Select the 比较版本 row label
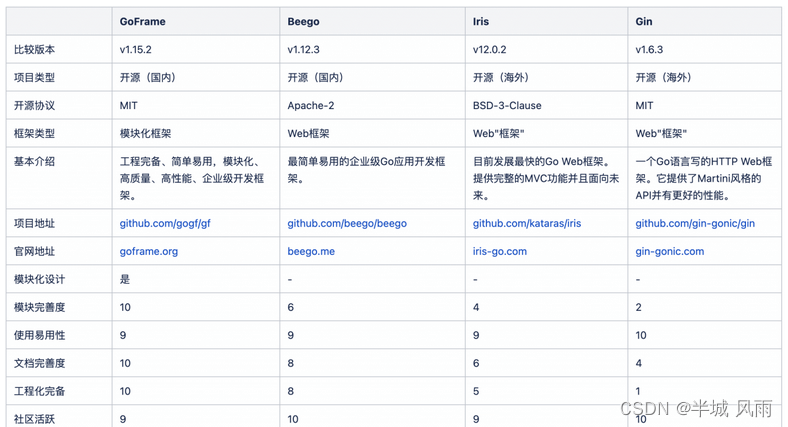This screenshot has width=788, height=427. pyautogui.click(x=34, y=49)
